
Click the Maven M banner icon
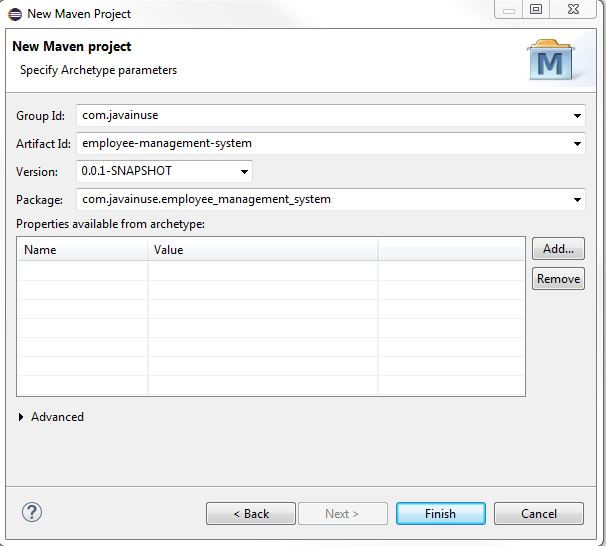(550, 60)
